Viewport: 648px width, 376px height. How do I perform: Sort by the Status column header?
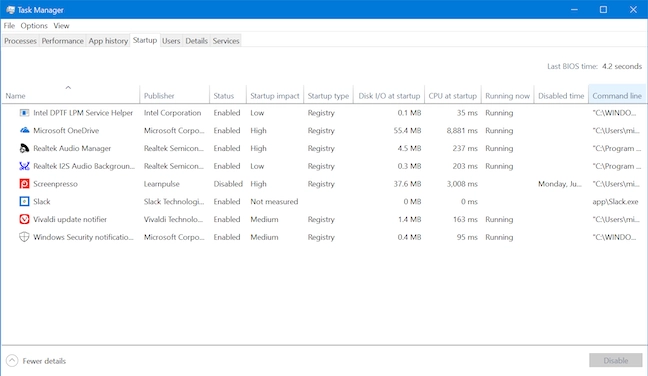[228, 95]
